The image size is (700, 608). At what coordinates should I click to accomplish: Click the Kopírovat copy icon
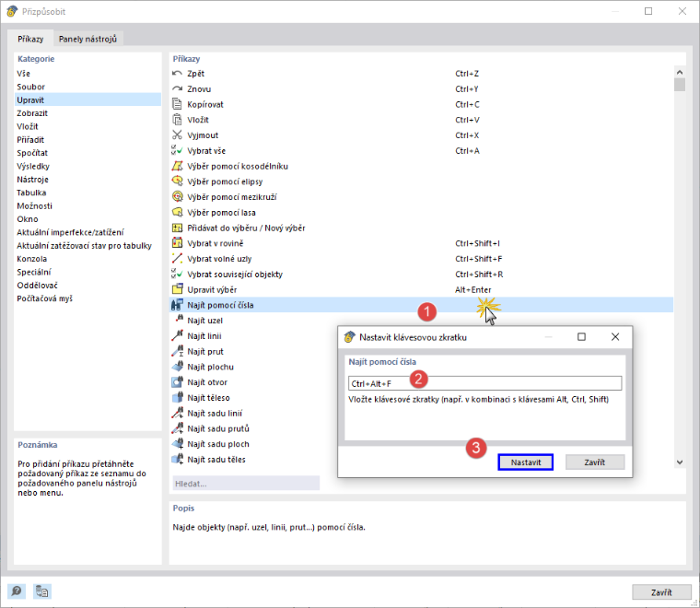(177, 104)
